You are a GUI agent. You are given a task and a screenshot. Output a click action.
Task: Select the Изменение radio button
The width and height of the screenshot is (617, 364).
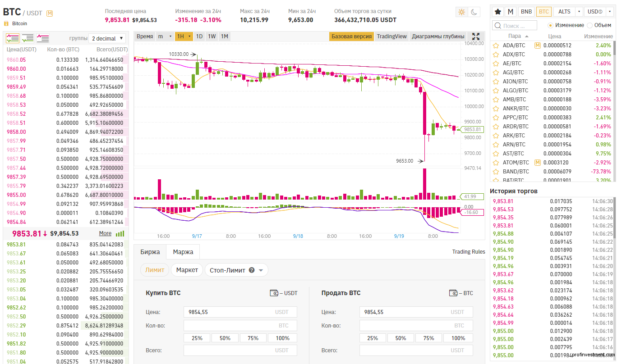click(x=550, y=25)
